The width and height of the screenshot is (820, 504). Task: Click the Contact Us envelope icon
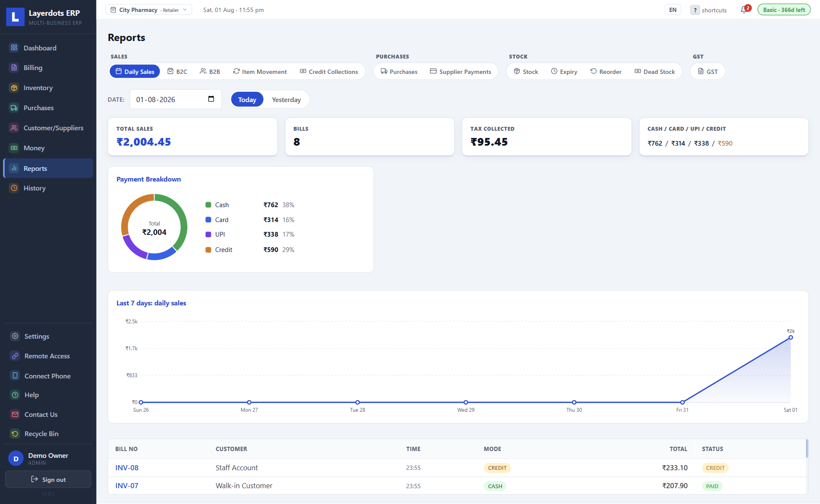[x=15, y=414]
